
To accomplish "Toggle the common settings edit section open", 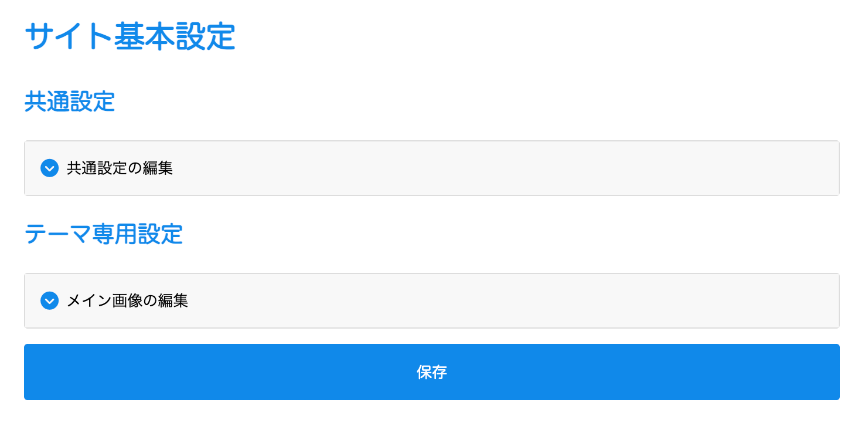I will (x=120, y=168).
